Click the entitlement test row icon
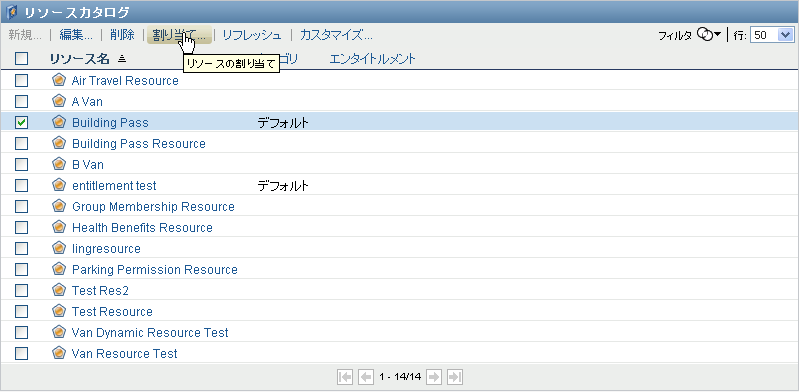The width and height of the screenshot is (799, 392). tap(59, 185)
